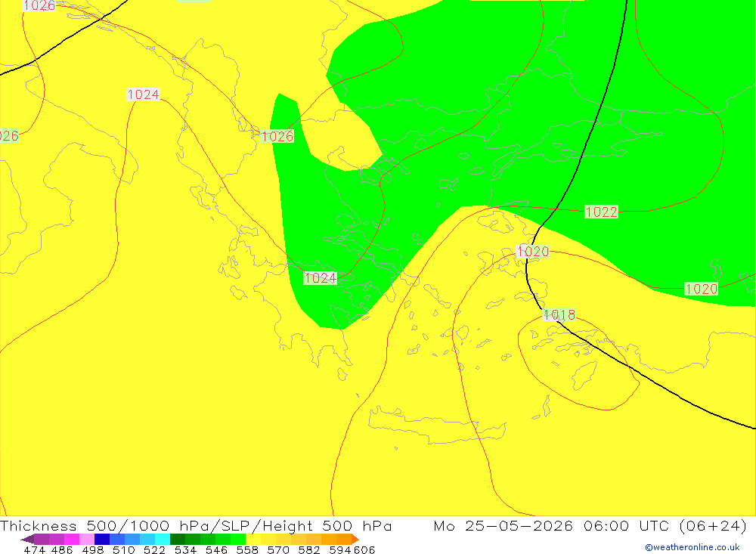The width and height of the screenshot is (756, 554).
Task: Click the legend value 570
Action: coord(277,549)
